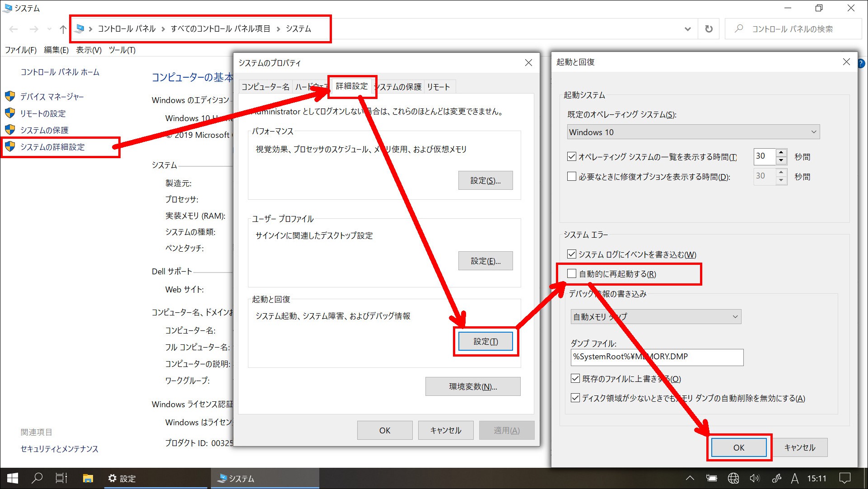The image size is (868, 489).
Task: Click the computer icon in address bar
Action: (x=79, y=29)
